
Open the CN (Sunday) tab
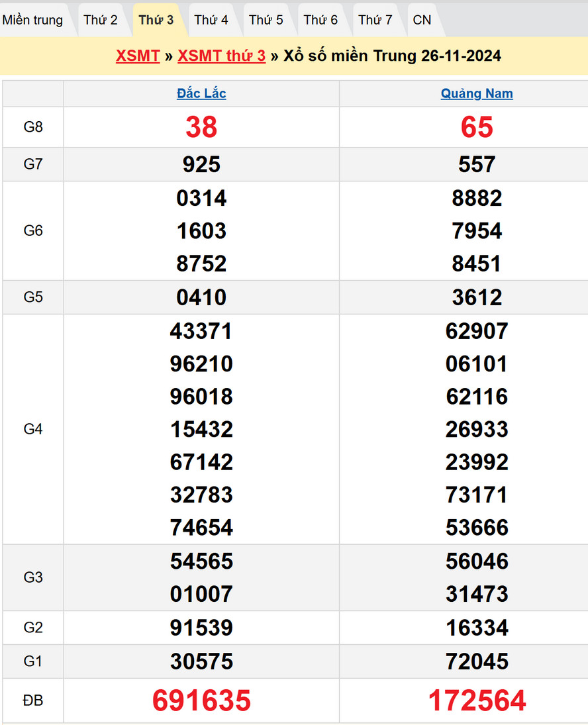coord(422,20)
